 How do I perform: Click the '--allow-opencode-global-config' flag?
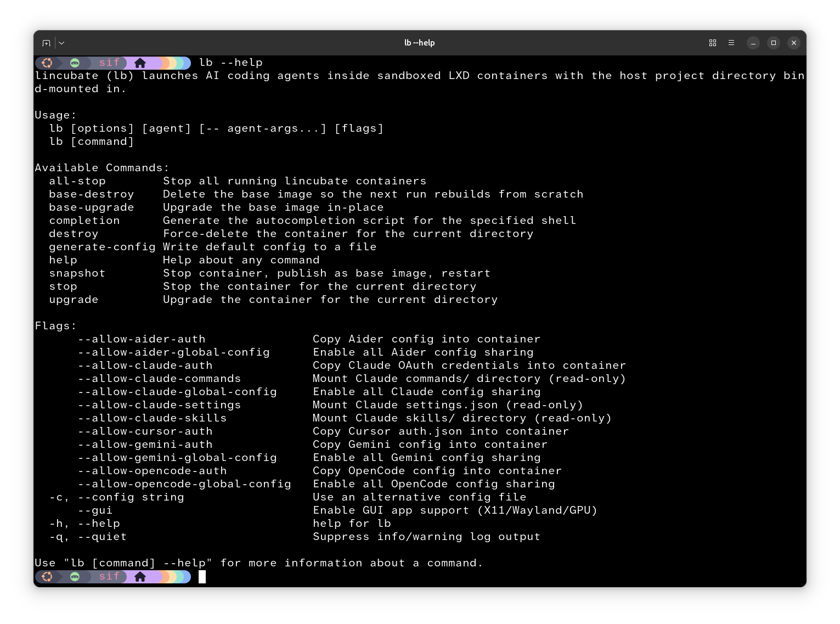tap(184, 484)
